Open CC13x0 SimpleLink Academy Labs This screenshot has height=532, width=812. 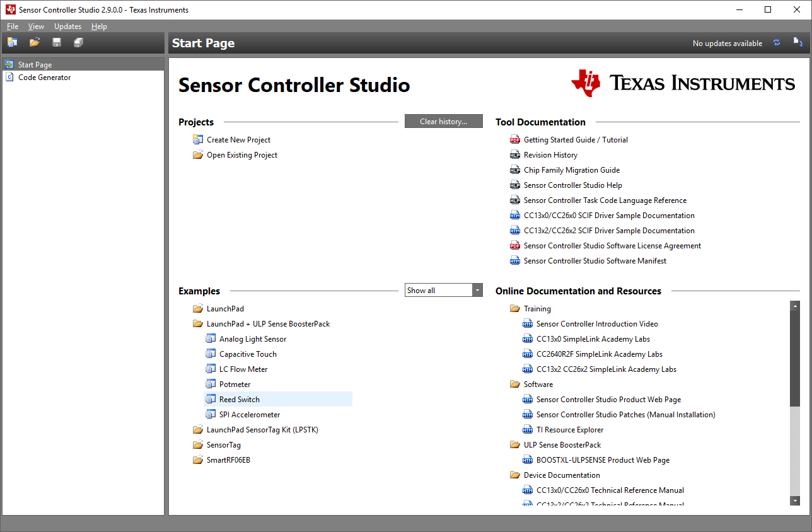[x=593, y=339]
